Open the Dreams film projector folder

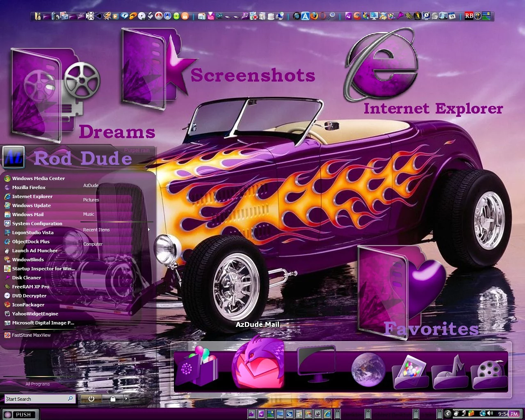pos(53,94)
